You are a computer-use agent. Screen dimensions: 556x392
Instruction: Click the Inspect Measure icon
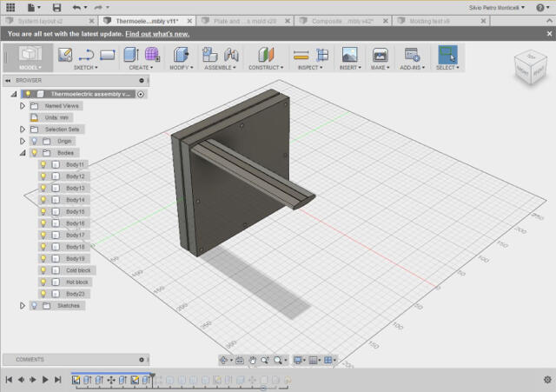[301, 55]
